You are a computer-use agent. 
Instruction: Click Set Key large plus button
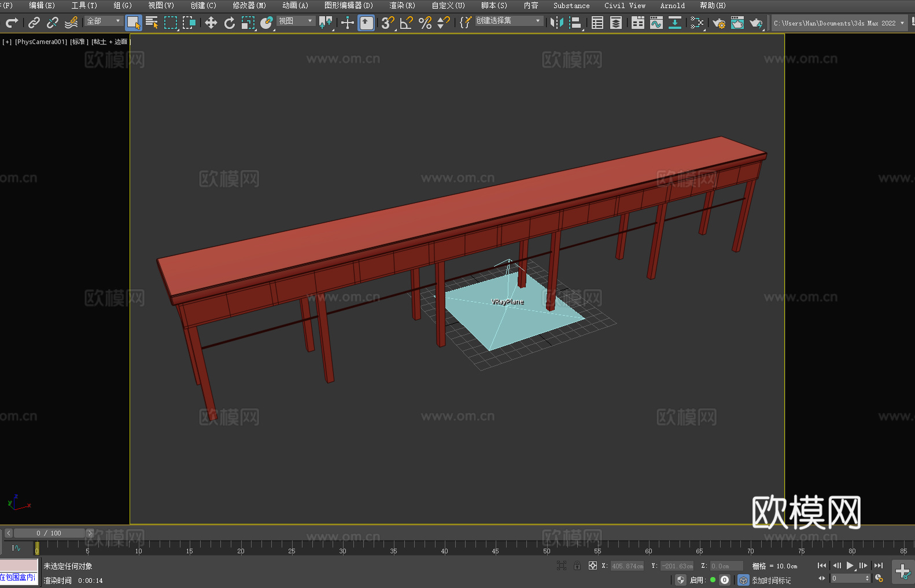pos(902,572)
